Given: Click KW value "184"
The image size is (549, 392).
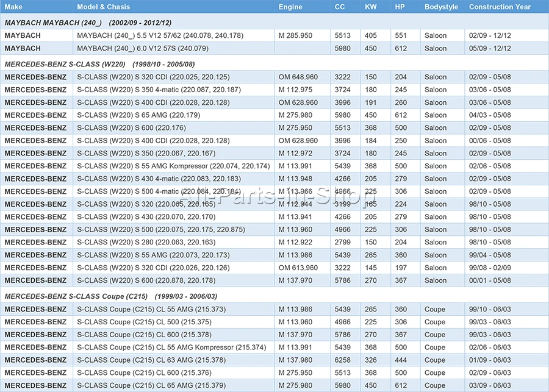Looking at the screenshot, I should click(x=370, y=141).
